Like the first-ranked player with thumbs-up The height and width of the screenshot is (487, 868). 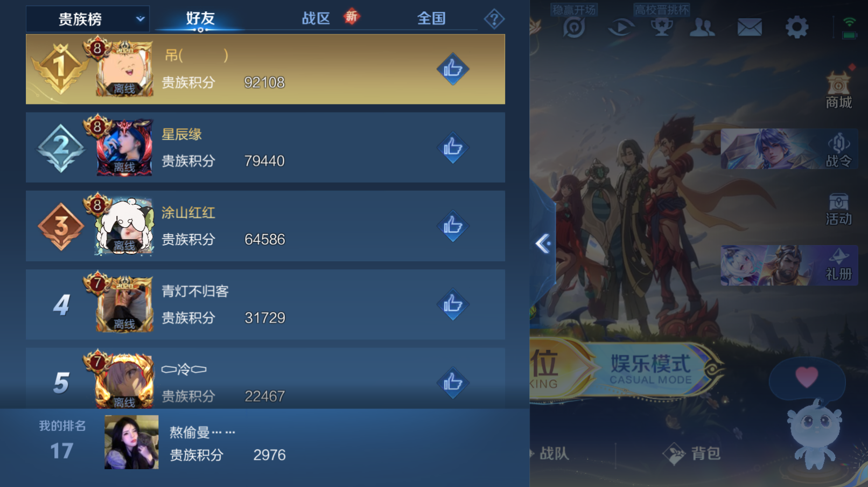(x=453, y=69)
